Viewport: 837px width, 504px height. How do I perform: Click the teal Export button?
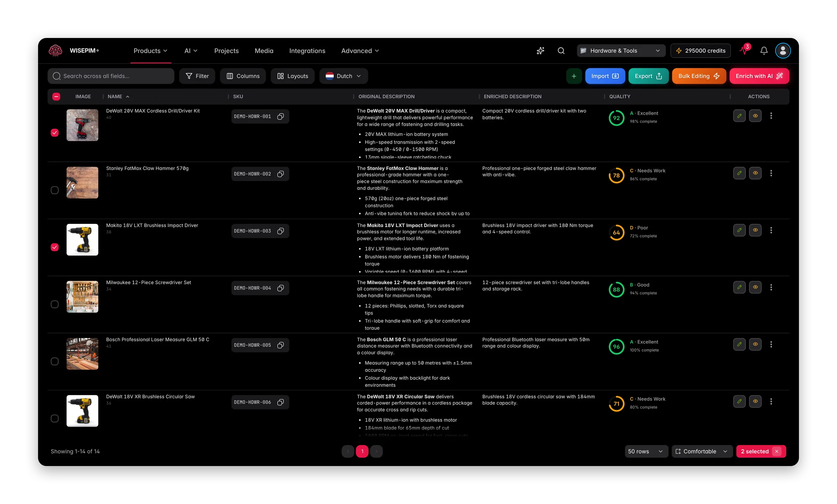point(648,76)
